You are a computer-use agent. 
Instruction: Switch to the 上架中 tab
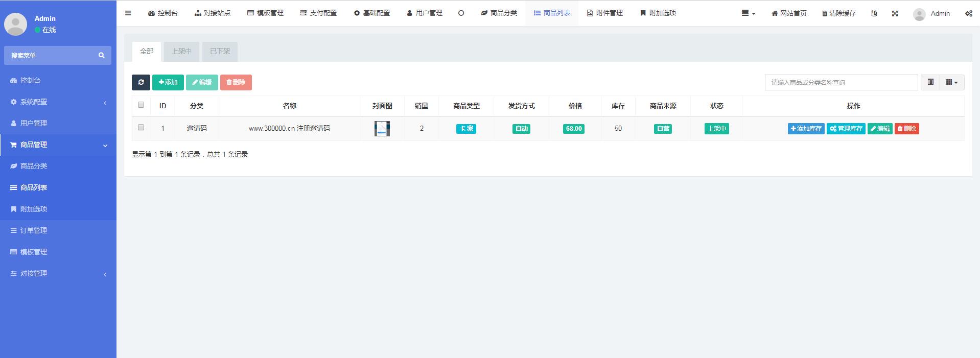click(181, 52)
